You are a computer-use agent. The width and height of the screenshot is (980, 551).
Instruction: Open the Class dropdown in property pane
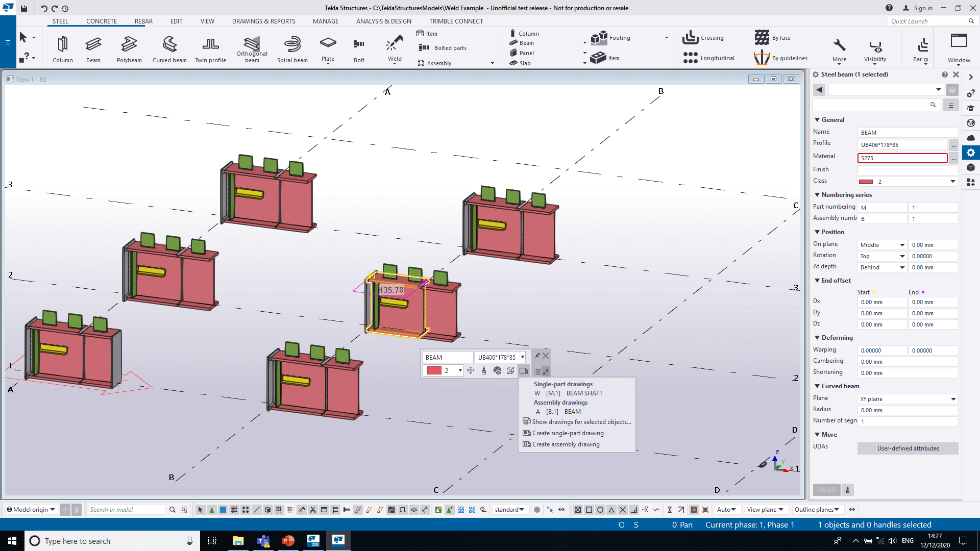[952, 182]
